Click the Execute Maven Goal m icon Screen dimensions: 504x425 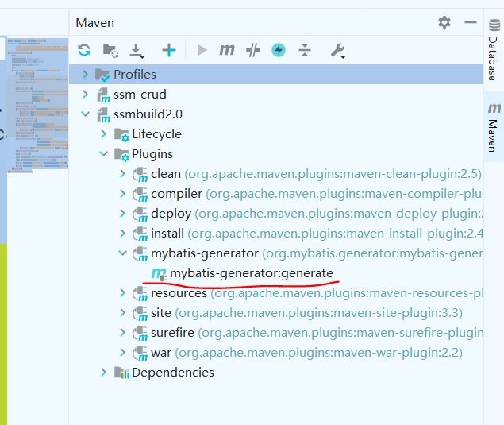[x=227, y=50]
